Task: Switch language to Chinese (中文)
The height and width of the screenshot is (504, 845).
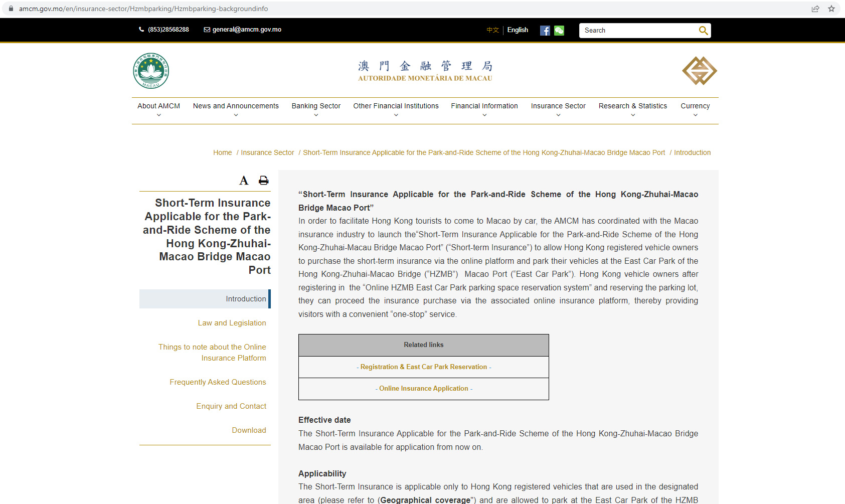Action: [492, 30]
